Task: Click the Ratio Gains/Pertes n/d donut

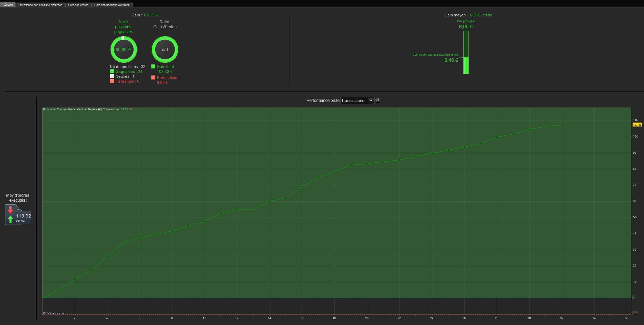Action: coord(165,50)
